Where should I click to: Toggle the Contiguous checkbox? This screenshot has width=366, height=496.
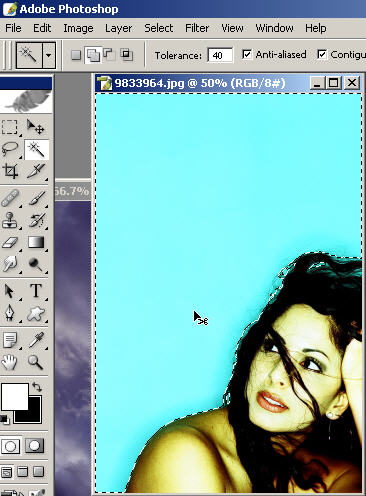click(322, 54)
